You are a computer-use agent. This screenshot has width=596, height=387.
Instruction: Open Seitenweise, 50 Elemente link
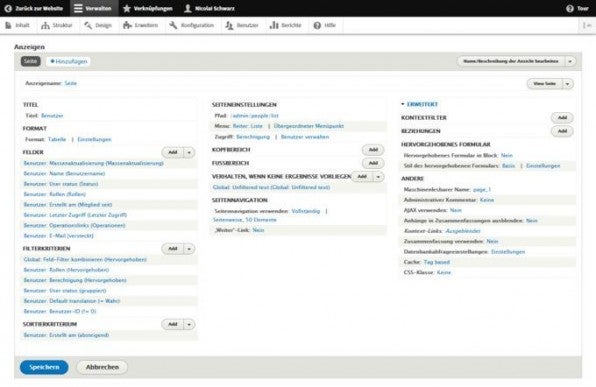245,220
